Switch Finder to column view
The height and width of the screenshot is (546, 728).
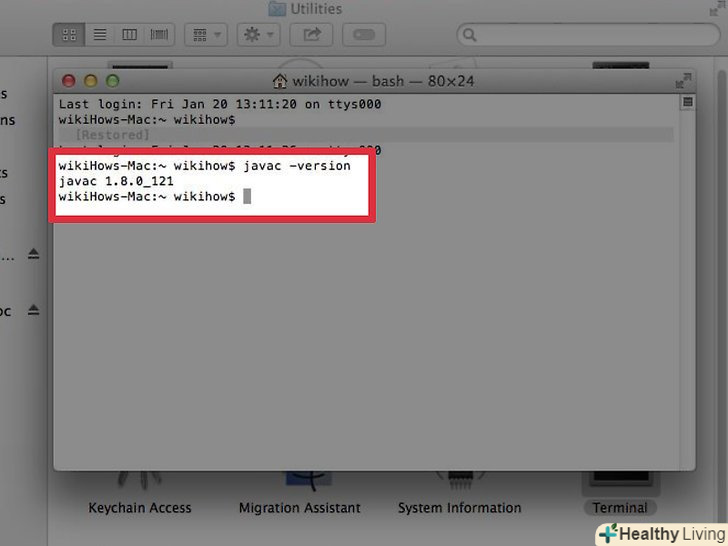(129, 34)
